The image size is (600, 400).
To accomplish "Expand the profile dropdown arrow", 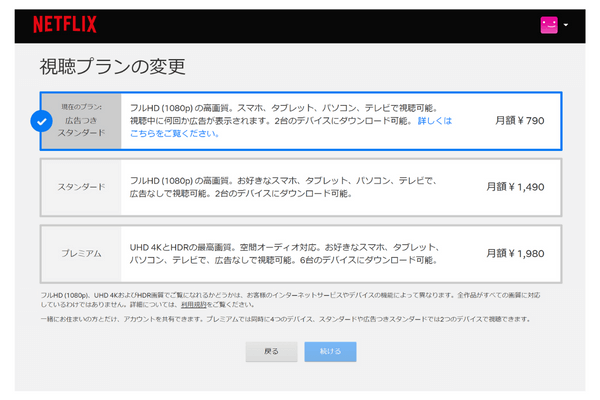I will coord(566,25).
